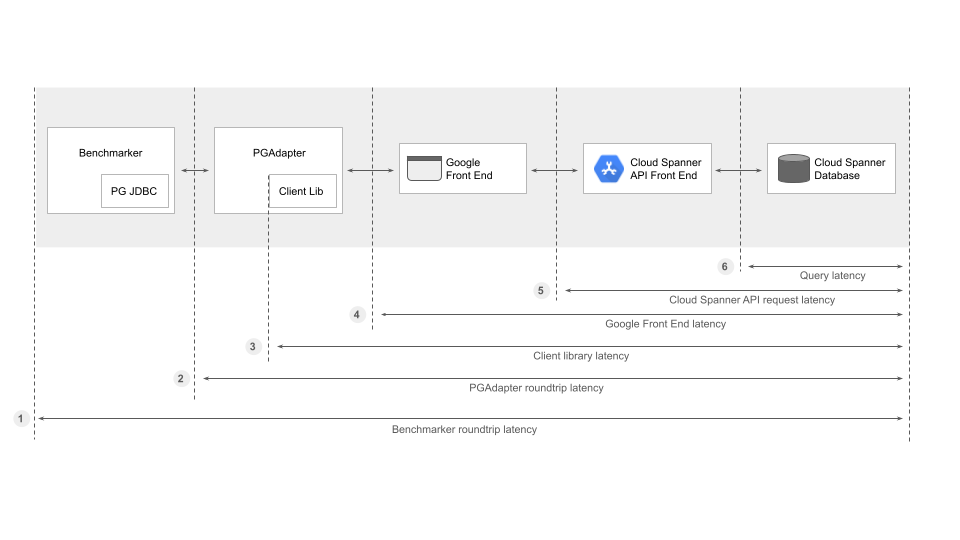
Task: Select the PGAdapter roundtrip latency label
Action: click(536, 388)
